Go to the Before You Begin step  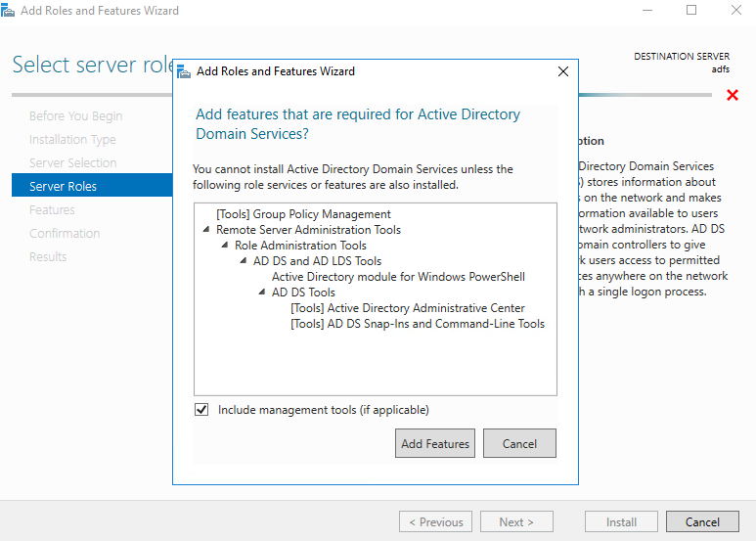tap(75, 116)
